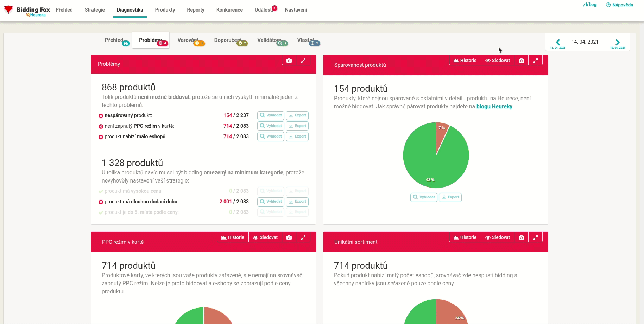Click Vyhledat for produkt nabízí málo eshopů
644x324 pixels.
pyautogui.click(x=271, y=136)
